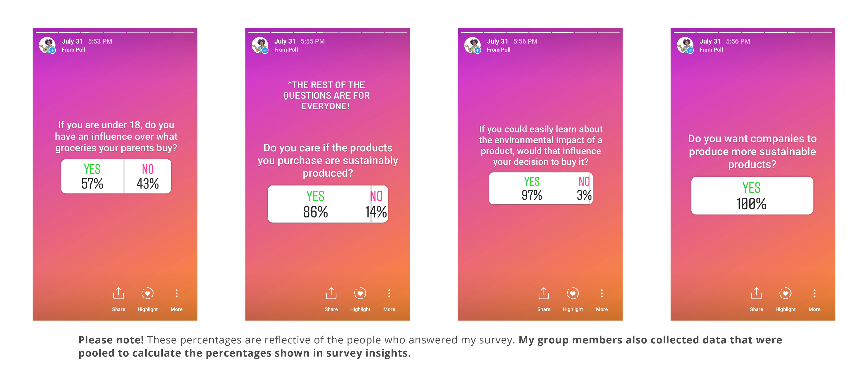The image size is (868, 378).
Task: Select the YES 57% poll option
Action: pyautogui.click(x=92, y=177)
